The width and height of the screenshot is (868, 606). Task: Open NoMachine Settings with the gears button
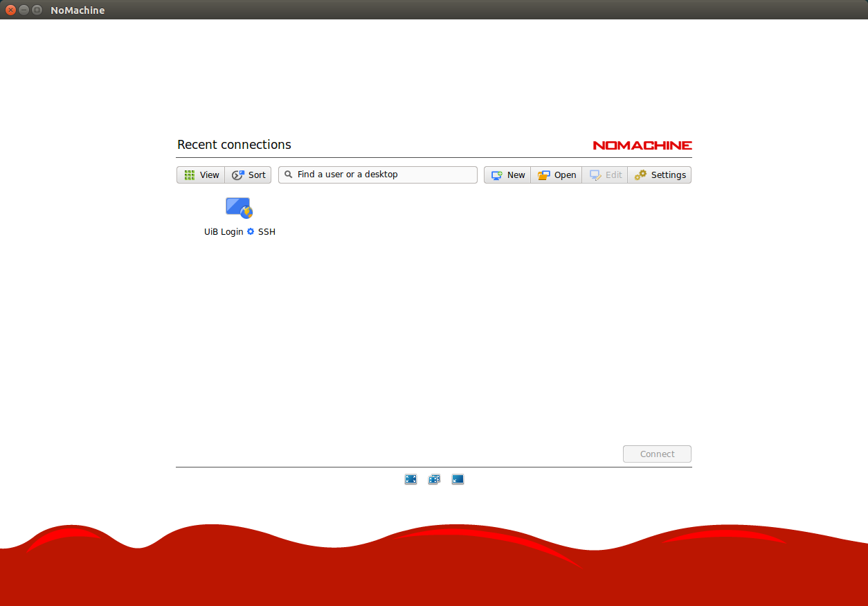point(660,175)
